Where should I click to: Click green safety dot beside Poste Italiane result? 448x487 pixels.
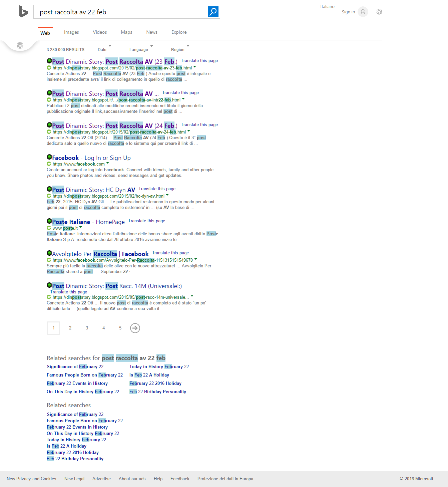[x=49, y=221]
